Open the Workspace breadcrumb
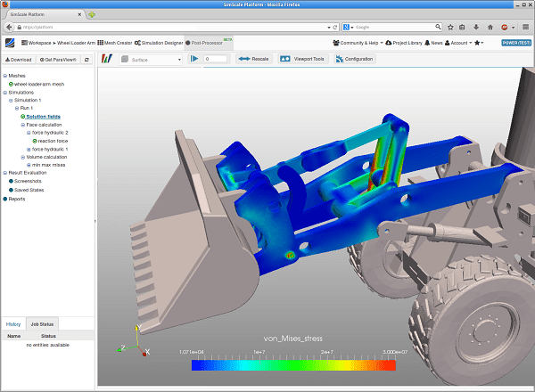This screenshot has width=535, height=392. 37,43
